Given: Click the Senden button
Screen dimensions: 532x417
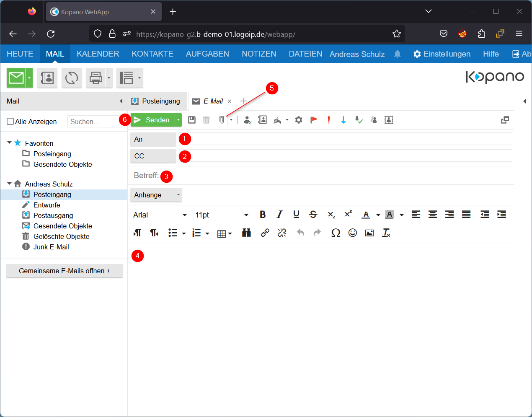Looking at the screenshot, I should click(x=153, y=120).
